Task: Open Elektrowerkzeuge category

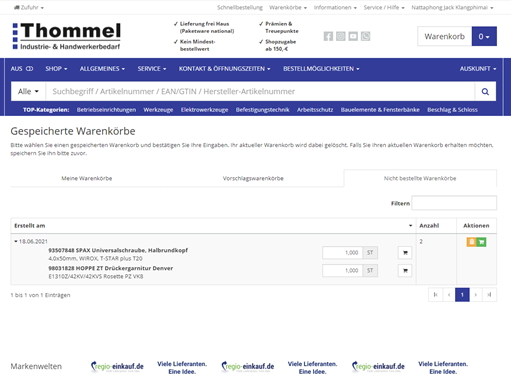Action: [204, 110]
